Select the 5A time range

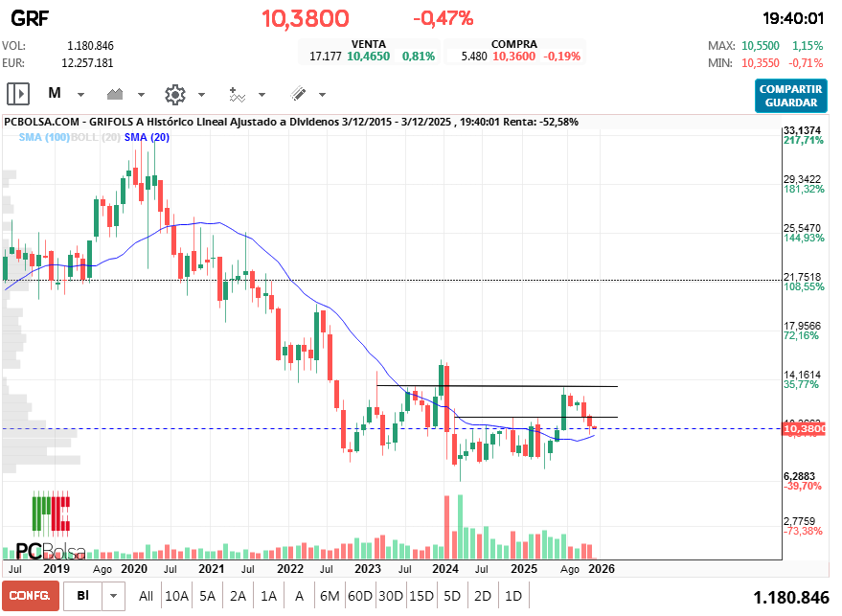click(x=207, y=596)
